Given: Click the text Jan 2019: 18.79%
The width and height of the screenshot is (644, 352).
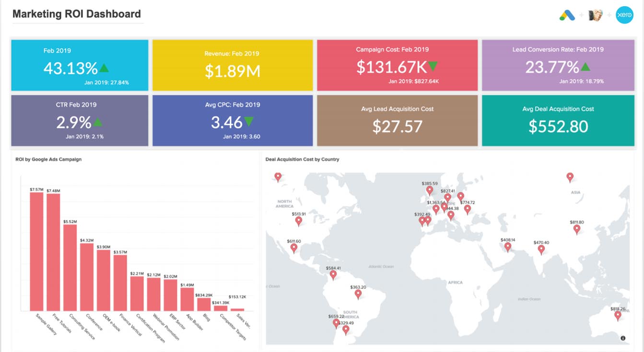Looking at the screenshot, I should pyautogui.click(x=581, y=81).
